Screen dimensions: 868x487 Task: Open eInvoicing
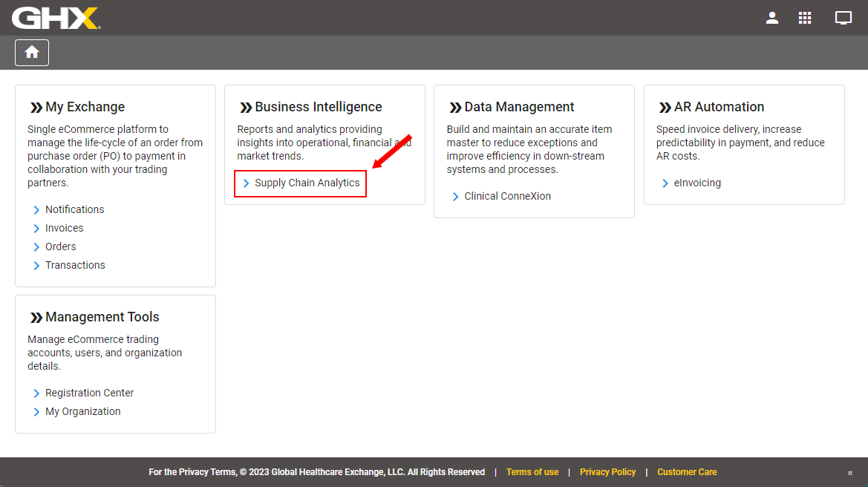(697, 183)
